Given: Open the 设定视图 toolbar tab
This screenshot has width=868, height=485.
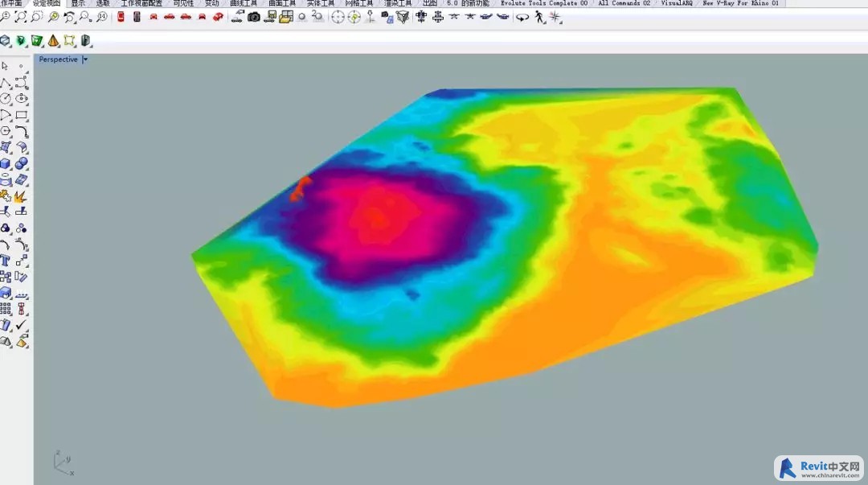Looking at the screenshot, I should coord(46,3).
